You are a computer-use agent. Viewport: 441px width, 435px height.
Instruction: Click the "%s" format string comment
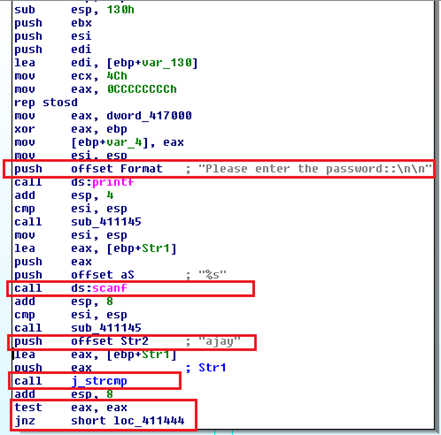212,275
